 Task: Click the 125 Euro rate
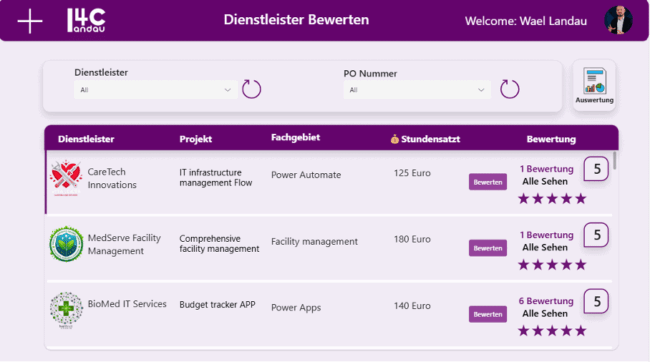tap(412, 173)
